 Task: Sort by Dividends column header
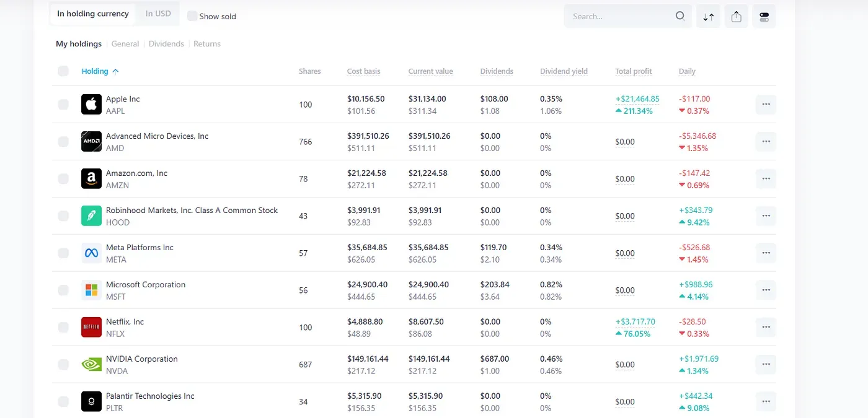coord(497,71)
